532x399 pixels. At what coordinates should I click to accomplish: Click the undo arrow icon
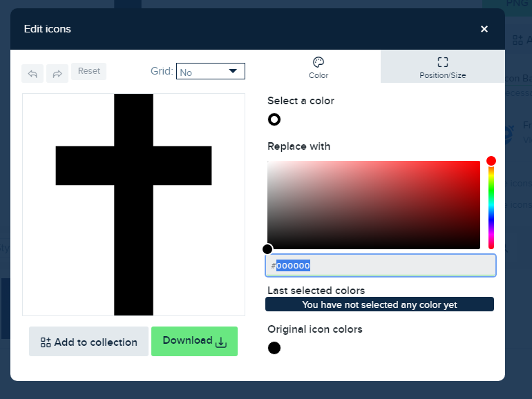point(32,72)
